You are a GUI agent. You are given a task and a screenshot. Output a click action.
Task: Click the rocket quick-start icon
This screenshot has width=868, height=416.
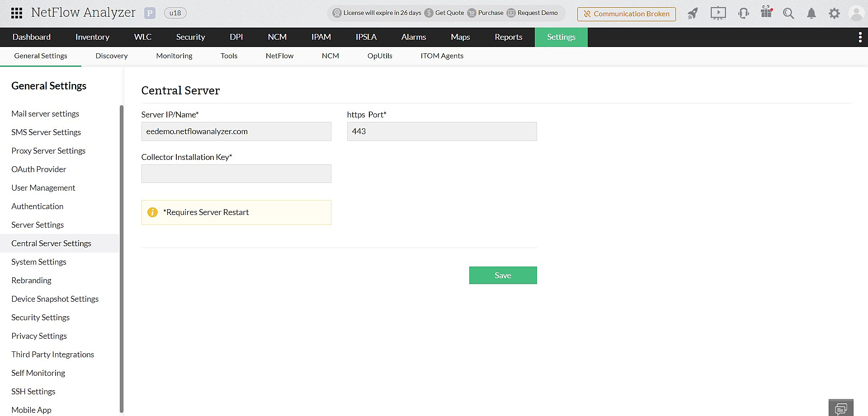point(692,14)
